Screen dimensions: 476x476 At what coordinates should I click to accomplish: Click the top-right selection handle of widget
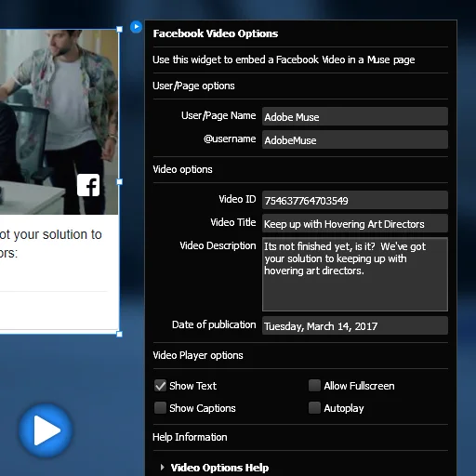pyautogui.click(x=119, y=29)
